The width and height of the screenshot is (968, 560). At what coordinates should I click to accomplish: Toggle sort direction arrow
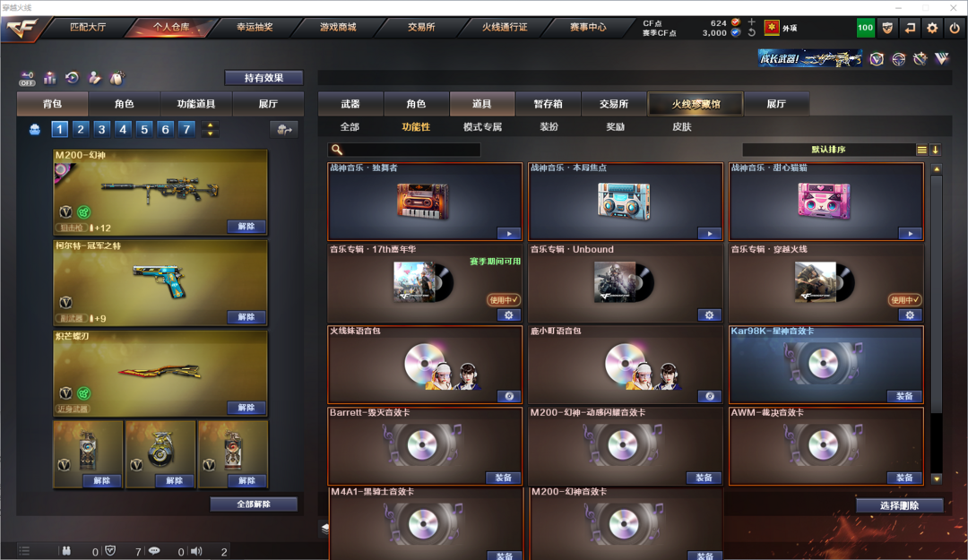[935, 150]
